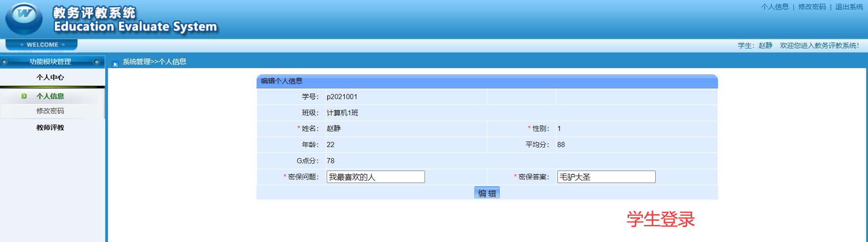The image size is (868, 242).
Task: Click the 编辑个人信息 form title bar
Action: [487, 81]
